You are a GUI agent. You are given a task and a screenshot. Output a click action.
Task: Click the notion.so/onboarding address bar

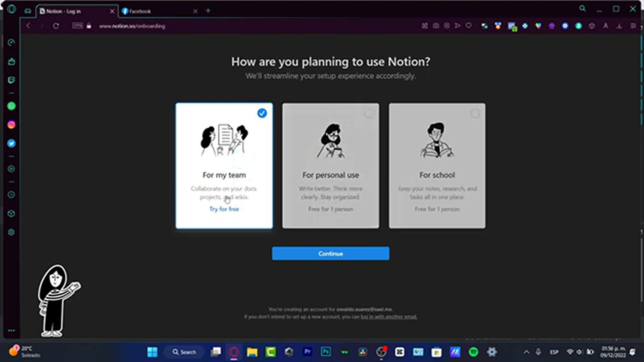132,26
